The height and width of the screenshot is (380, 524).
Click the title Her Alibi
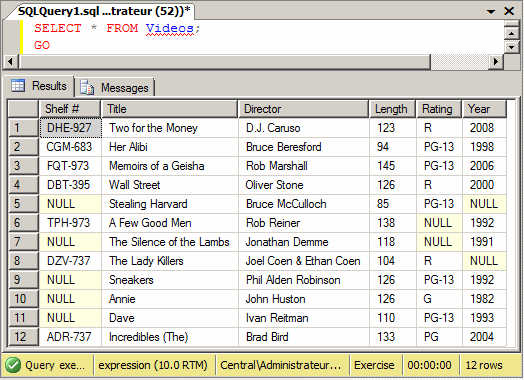(x=128, y=147)
